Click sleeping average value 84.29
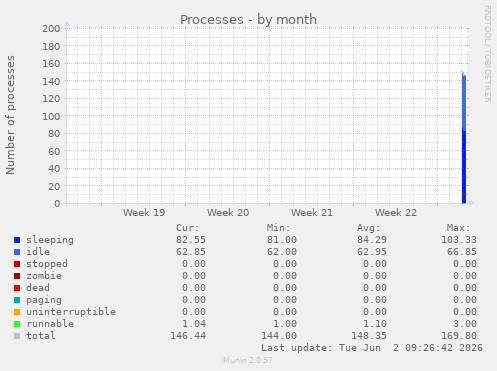This screenshot has width=497, height=371. (x=372, y=240)
